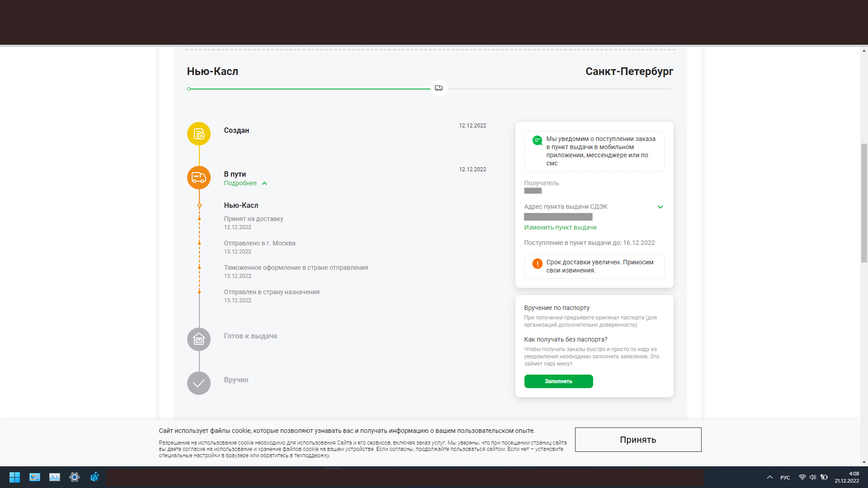This screenshot has height=488, width=868.
Task: Click the orange exclamation warning icon
Action: [x=537, y=263]
